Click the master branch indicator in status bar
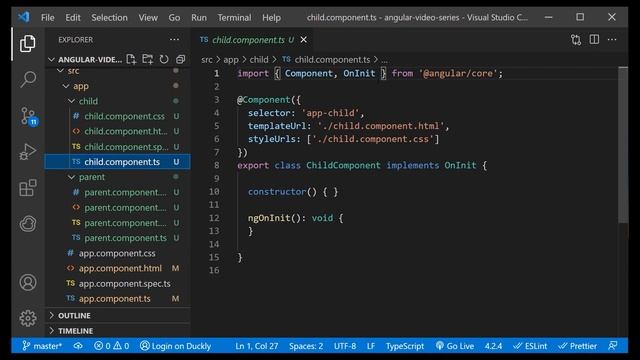 42,346
